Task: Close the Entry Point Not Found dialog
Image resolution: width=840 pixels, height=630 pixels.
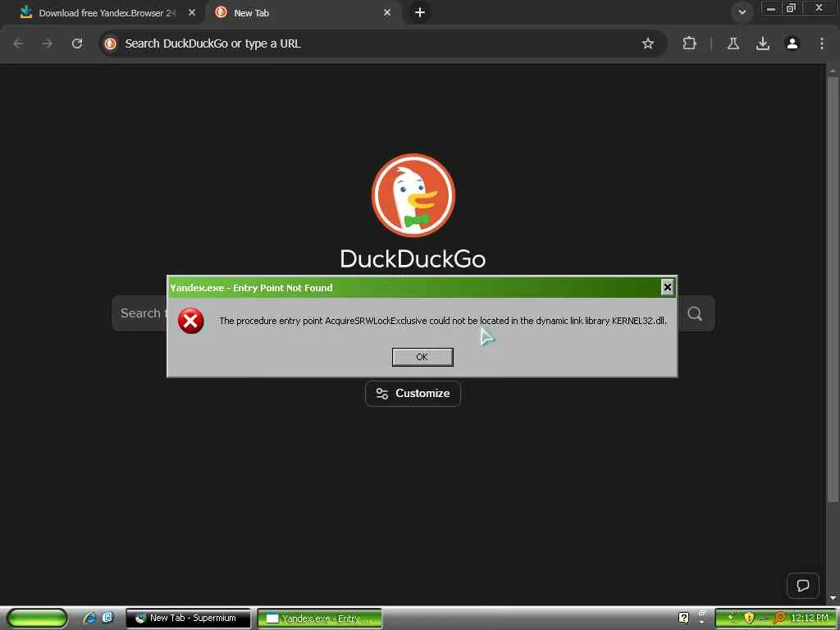Action: [x=667, y=288]
